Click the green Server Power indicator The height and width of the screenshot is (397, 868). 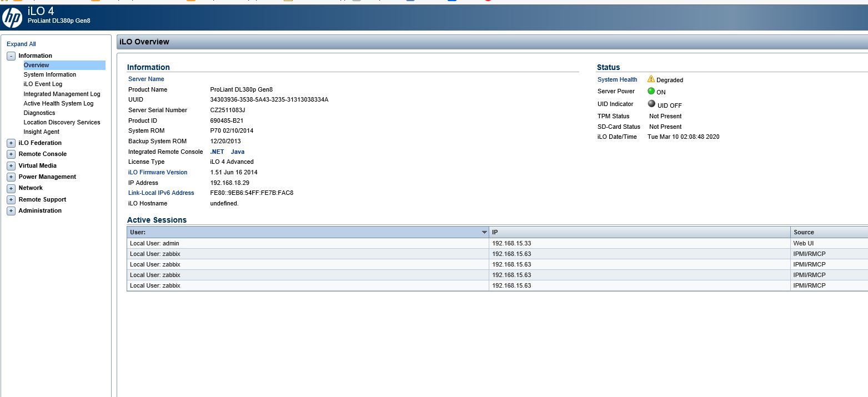tap(651, 91)
